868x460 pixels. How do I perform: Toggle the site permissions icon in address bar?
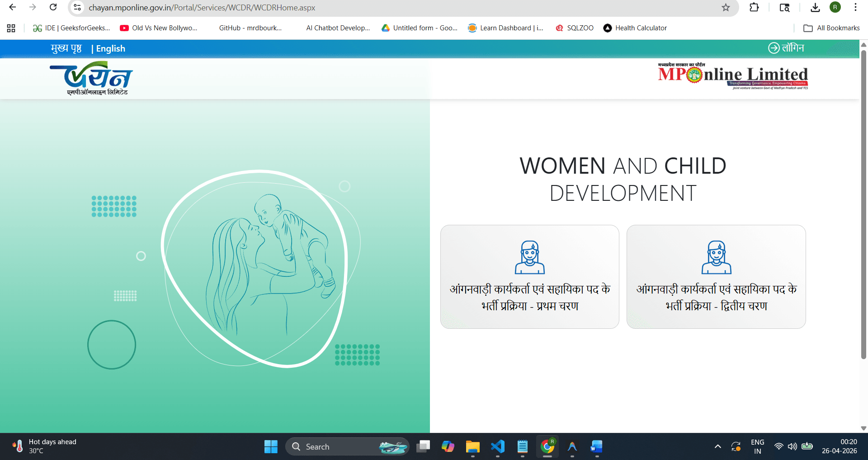point(77,7)
